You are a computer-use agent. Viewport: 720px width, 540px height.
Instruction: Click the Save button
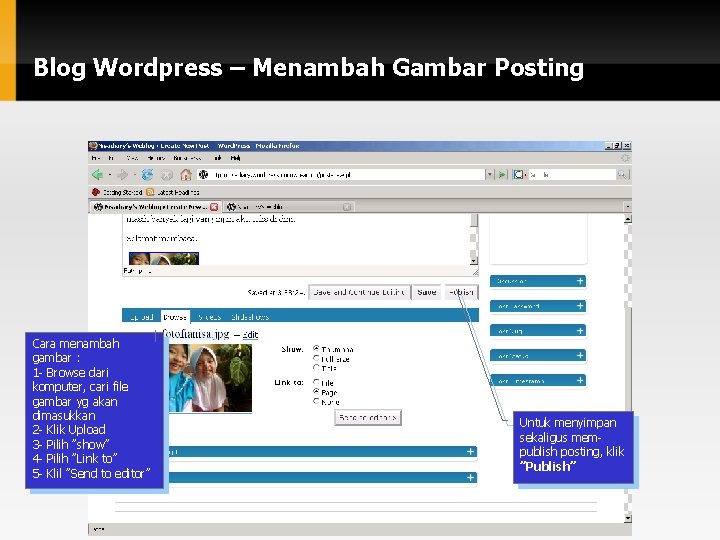427,292
